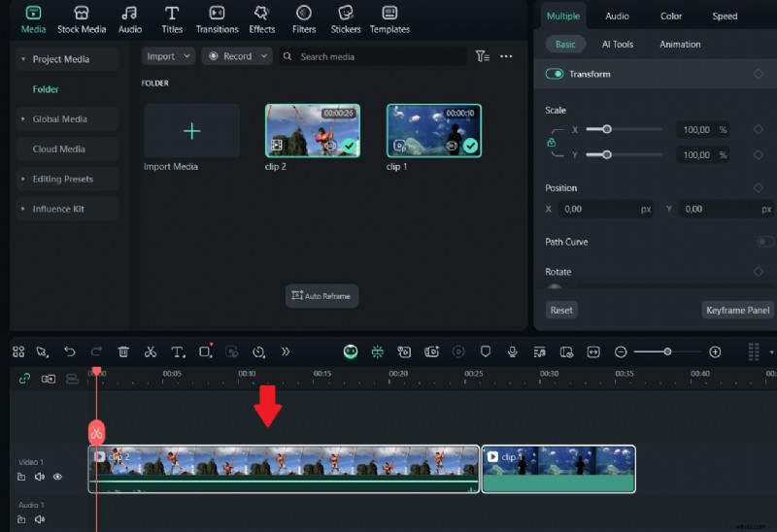This screenshot has height=532, width=777.
Task: Toggle the Transform switch
Action: pyautogui.click(x=555, y=74)
